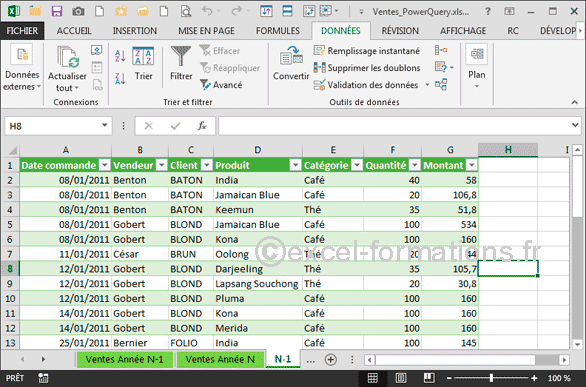Screen dimensions: 586x387
Task: Open the Montant filter dropdown
Action: [x=472, y=165]
